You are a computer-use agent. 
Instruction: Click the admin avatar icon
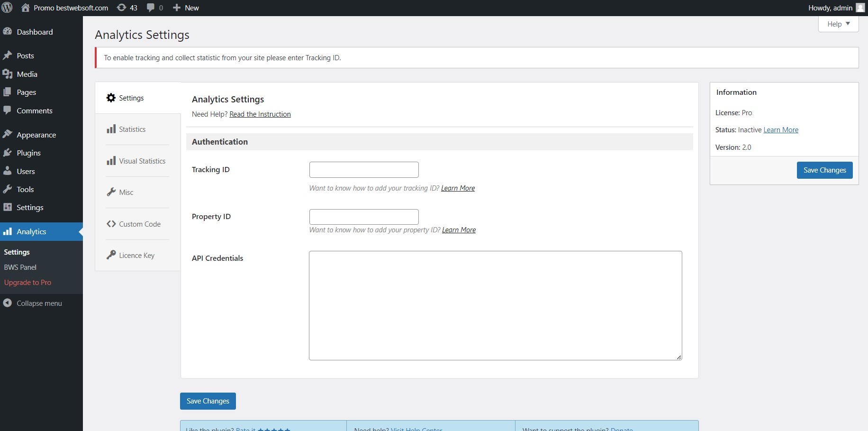tap(860, 8)
